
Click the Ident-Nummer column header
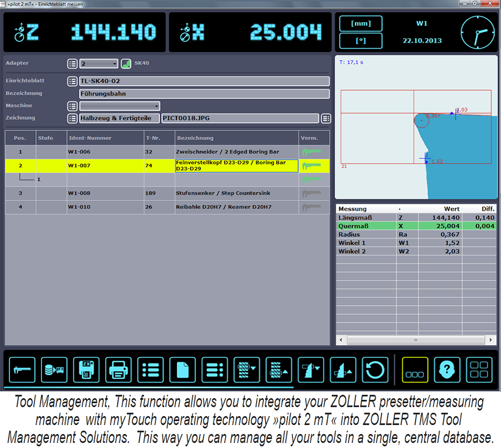point(105,138)
